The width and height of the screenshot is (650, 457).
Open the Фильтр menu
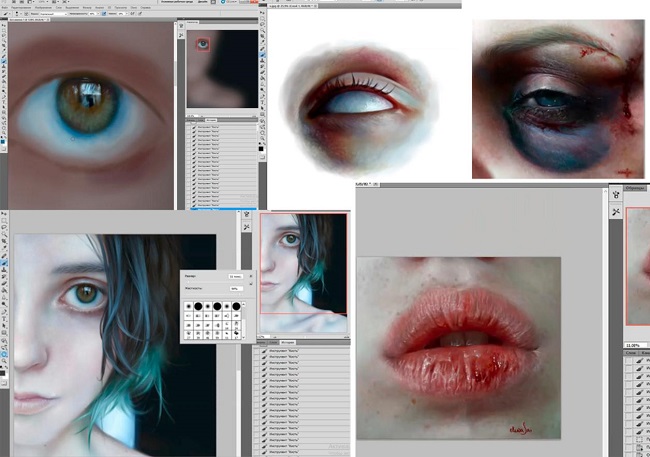pos(87,7)
